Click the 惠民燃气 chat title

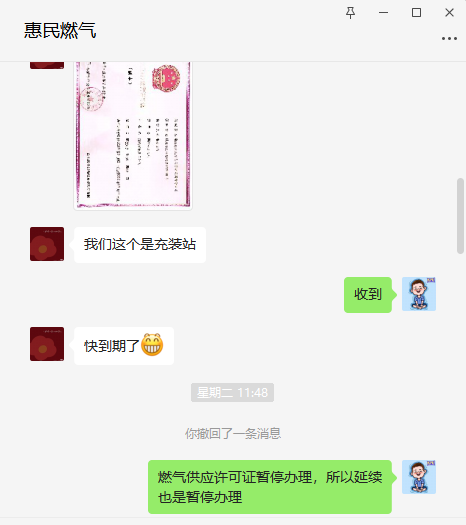(60, 30)
